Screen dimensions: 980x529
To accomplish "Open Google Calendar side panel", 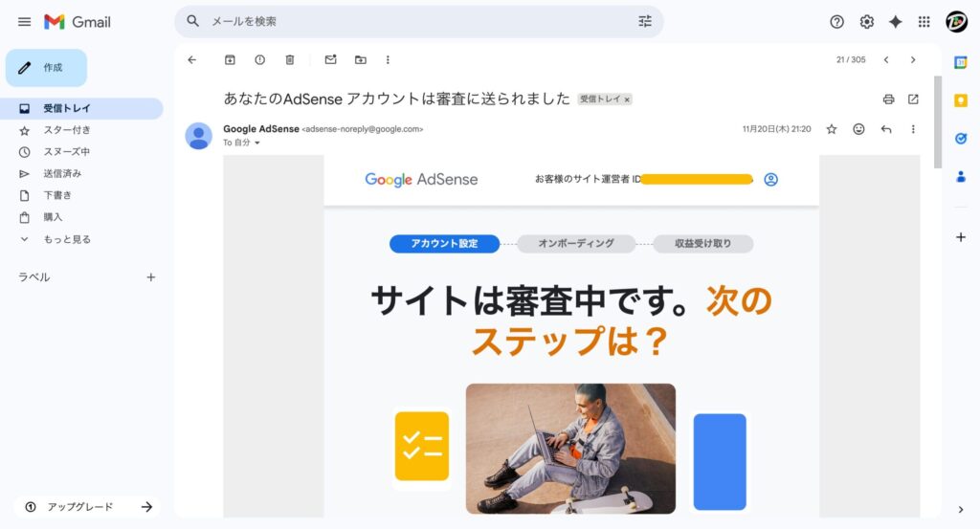I will pos(961,62).
